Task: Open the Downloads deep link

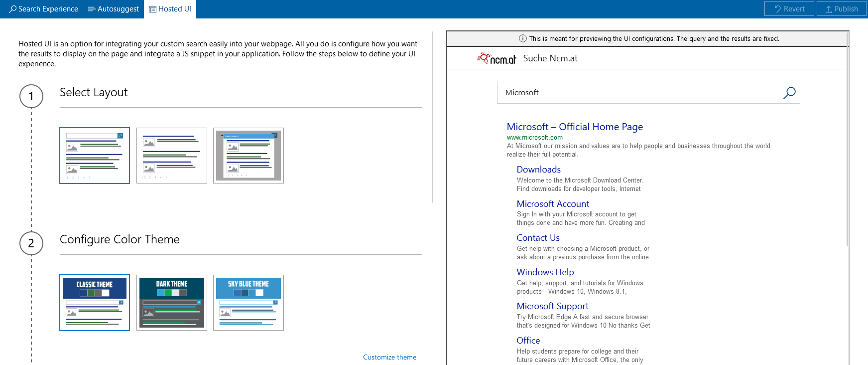Action: [538, 170]
